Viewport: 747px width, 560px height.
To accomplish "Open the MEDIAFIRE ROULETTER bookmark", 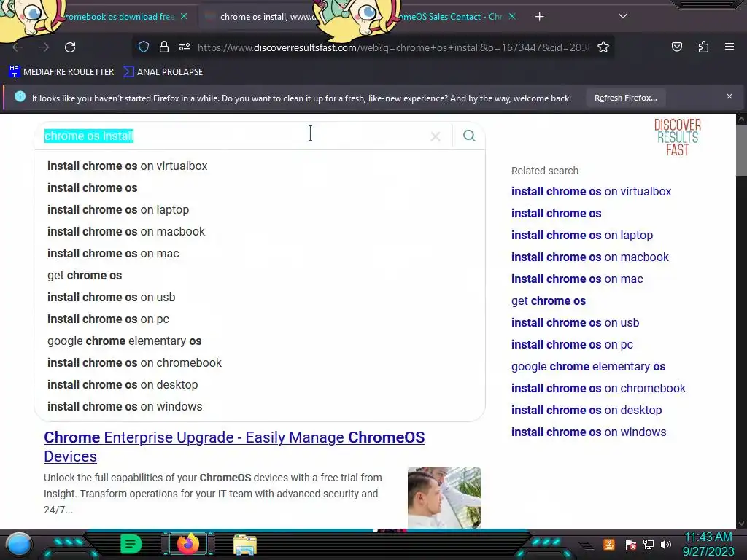I will pyautogui.click(x=61, y=72).
